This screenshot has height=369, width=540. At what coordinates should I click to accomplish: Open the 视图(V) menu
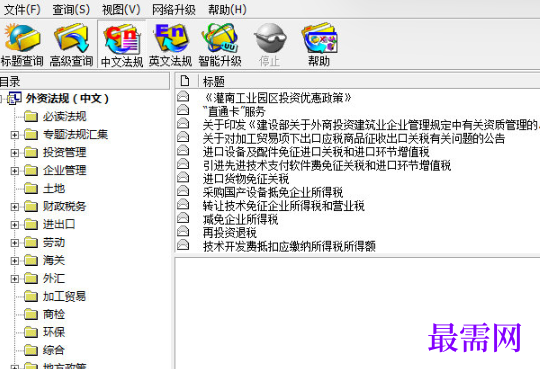coord(121,9)
